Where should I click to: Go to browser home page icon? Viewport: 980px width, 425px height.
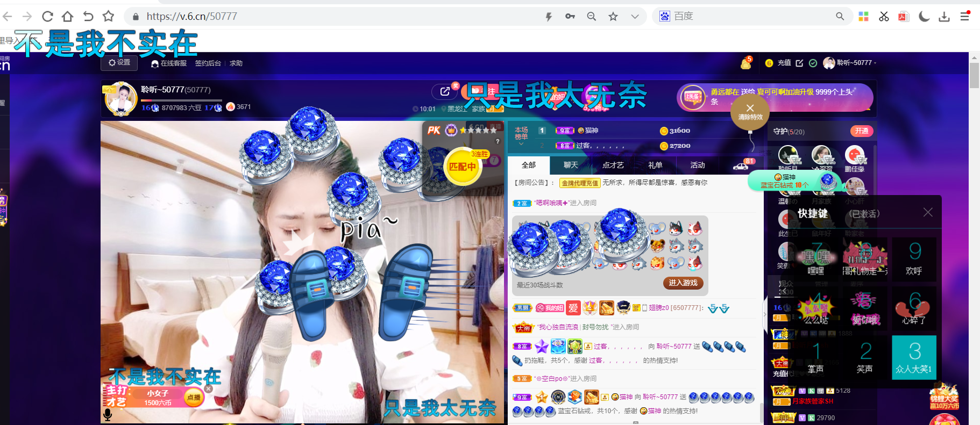67,17
